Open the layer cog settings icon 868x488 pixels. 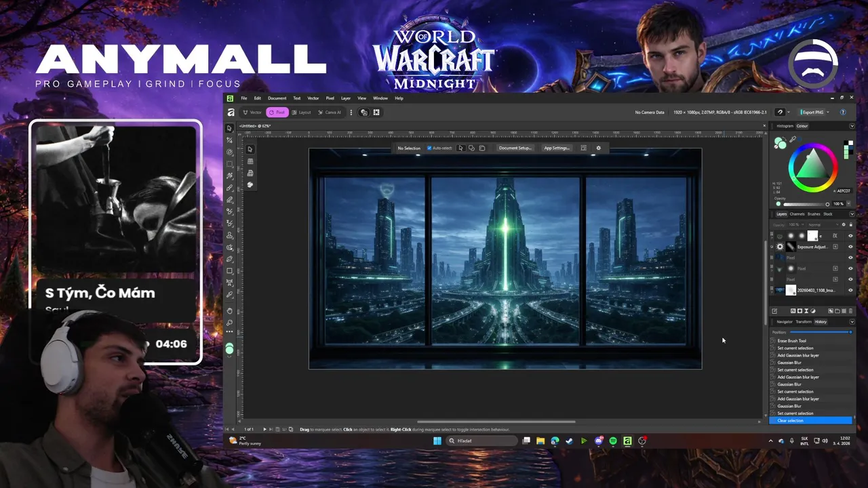tap(844, 224)
